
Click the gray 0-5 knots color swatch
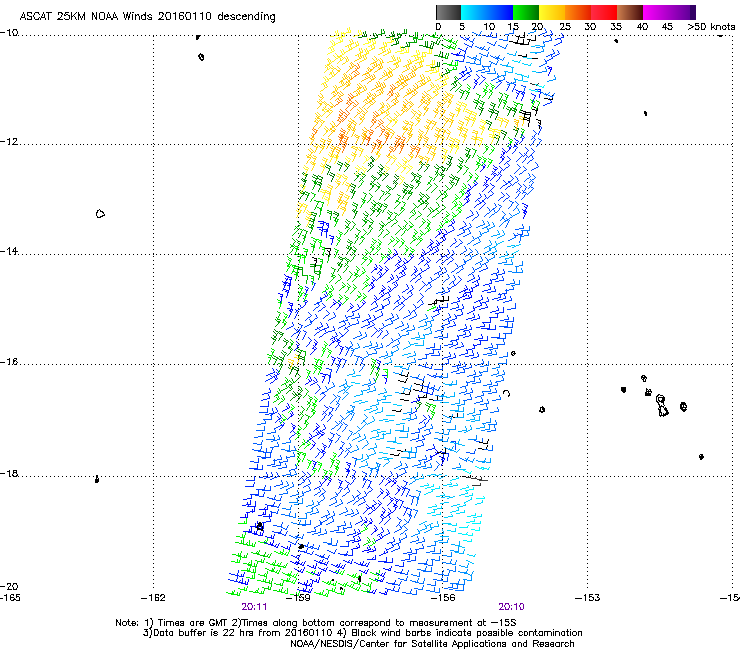tap(448, 12)
